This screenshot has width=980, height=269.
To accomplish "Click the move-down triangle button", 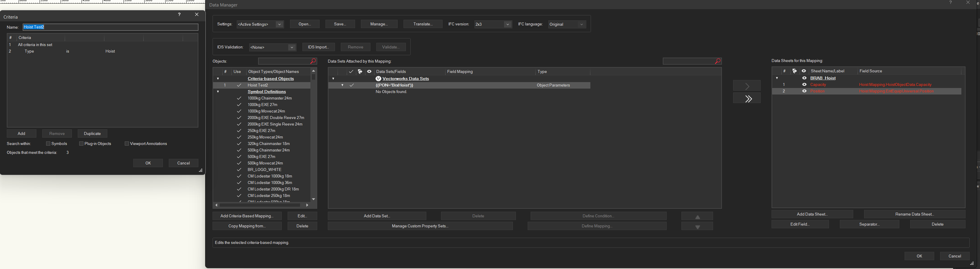I will click(x=697, y=227).
